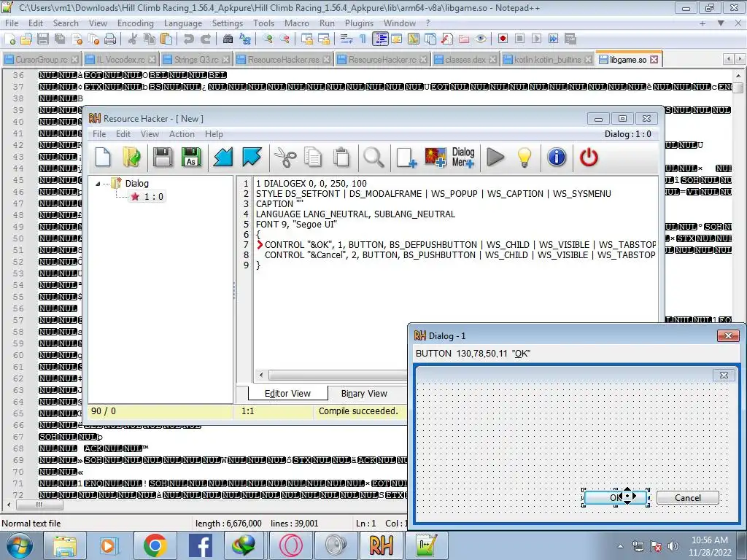The image size is (747, 560).
Task: Click the Resource Hacker editor scroll-left arrow
Action: click(261, 376)
